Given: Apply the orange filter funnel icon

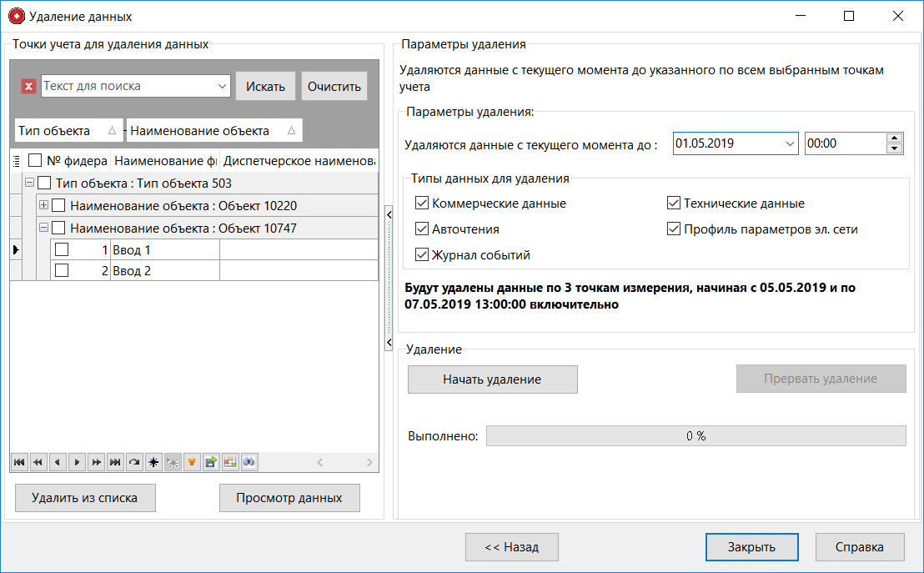Looking at the screenshot, I should [191, 462].
